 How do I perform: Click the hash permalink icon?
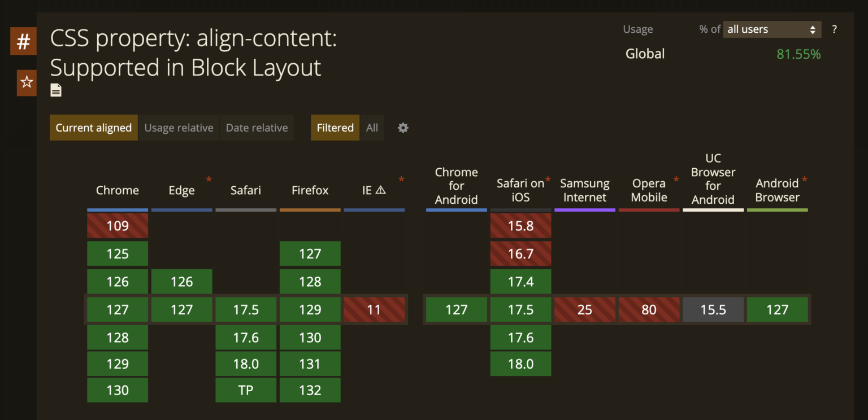point(23,41)
